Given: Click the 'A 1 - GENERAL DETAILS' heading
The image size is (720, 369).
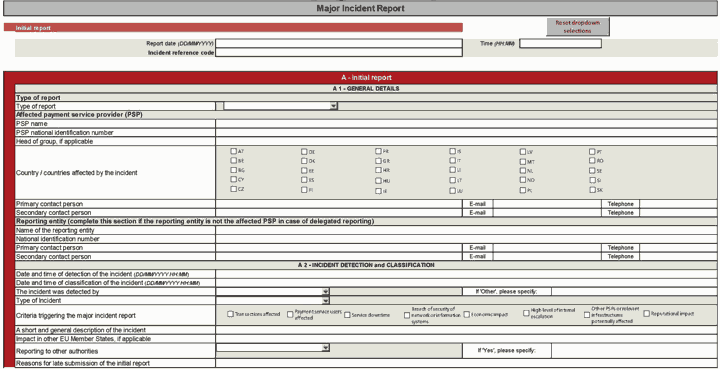Looking at the screenshot, I should coord(366,89).
